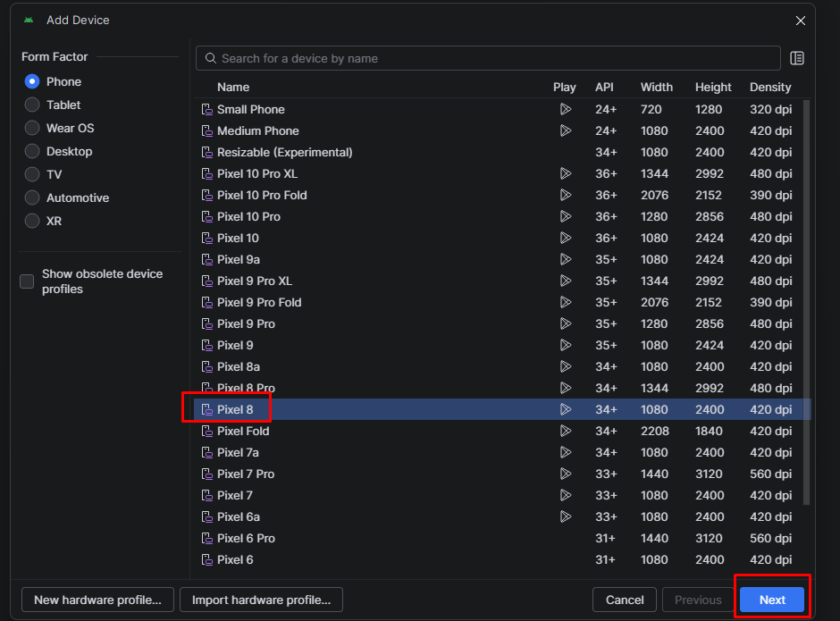The image size is (840, 621).
Task: Click the Play Store icon in the Pixel 7 Pro row
Action: click(565, 474)
